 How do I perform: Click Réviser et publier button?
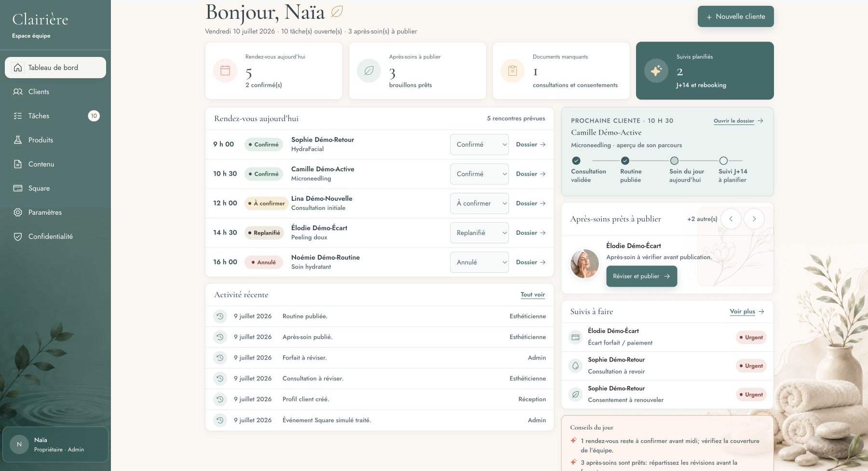(x=641, y=276)
